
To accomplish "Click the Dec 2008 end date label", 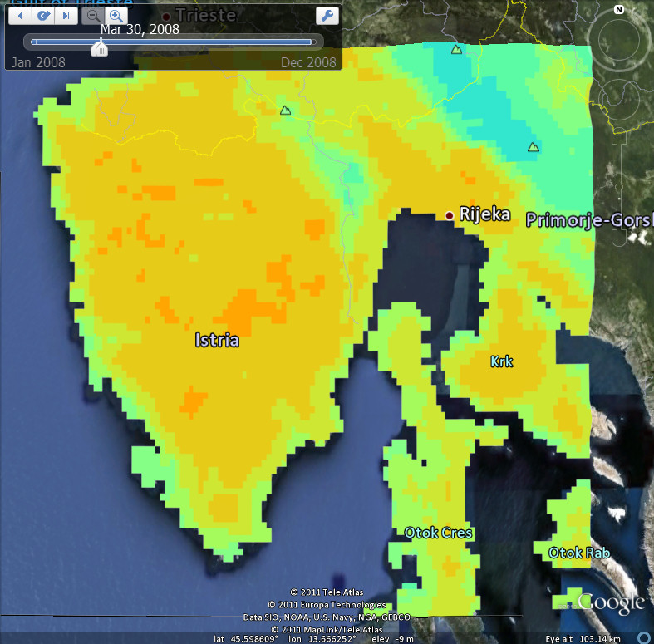I will pyautogui.click(x=308, y=62).
